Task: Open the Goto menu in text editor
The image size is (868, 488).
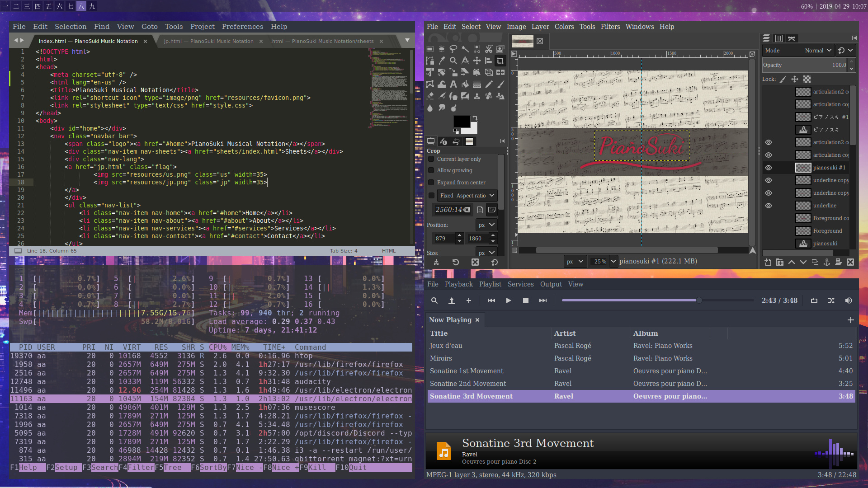Action: pos(149,27)
